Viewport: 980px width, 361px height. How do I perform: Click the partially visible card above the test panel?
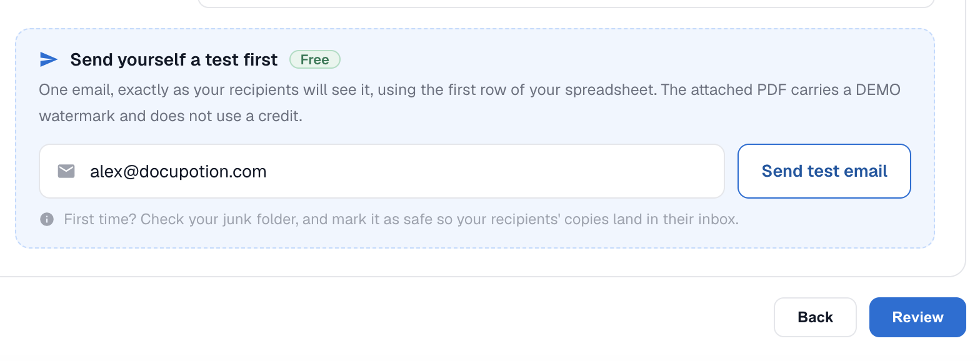566,3
